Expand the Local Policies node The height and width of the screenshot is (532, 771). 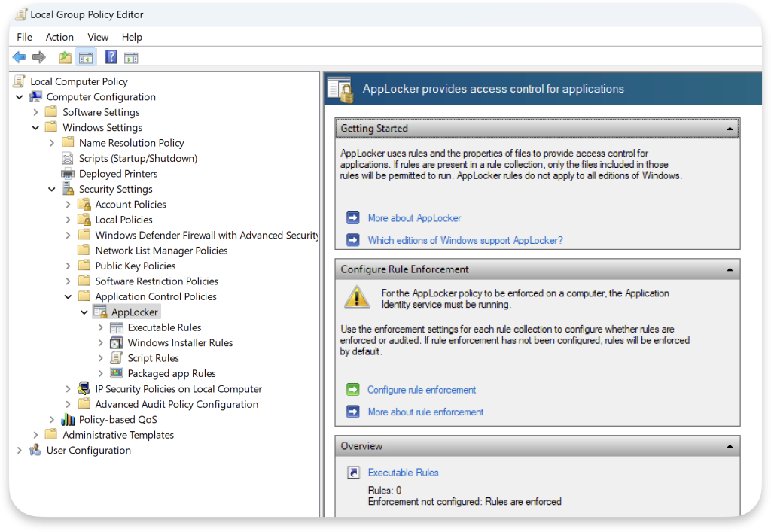point(68,220)
